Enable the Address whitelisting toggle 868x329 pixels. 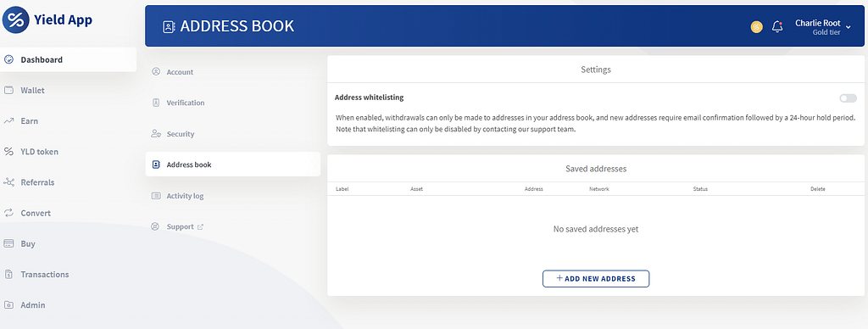pos(848,98)
